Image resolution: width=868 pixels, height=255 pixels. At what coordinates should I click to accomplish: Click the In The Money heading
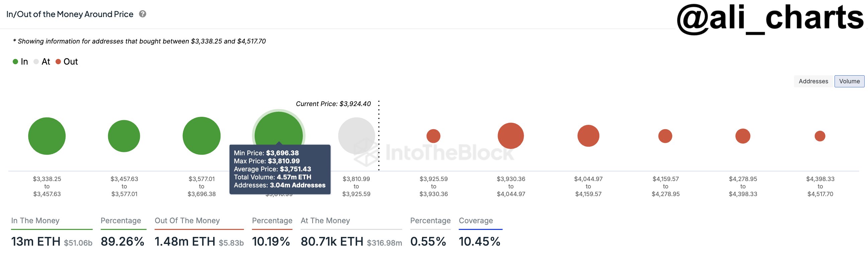[35, 221]
